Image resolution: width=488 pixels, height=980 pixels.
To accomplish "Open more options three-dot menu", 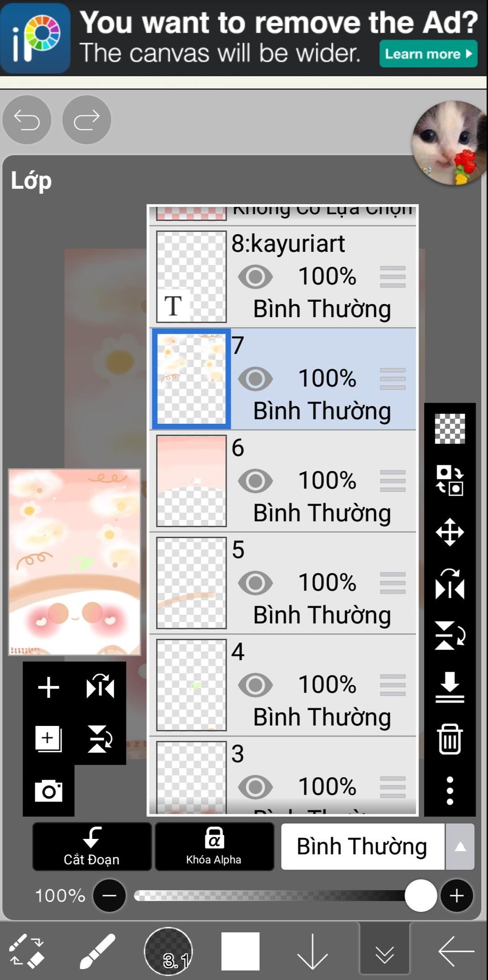I will pos(450,791).
